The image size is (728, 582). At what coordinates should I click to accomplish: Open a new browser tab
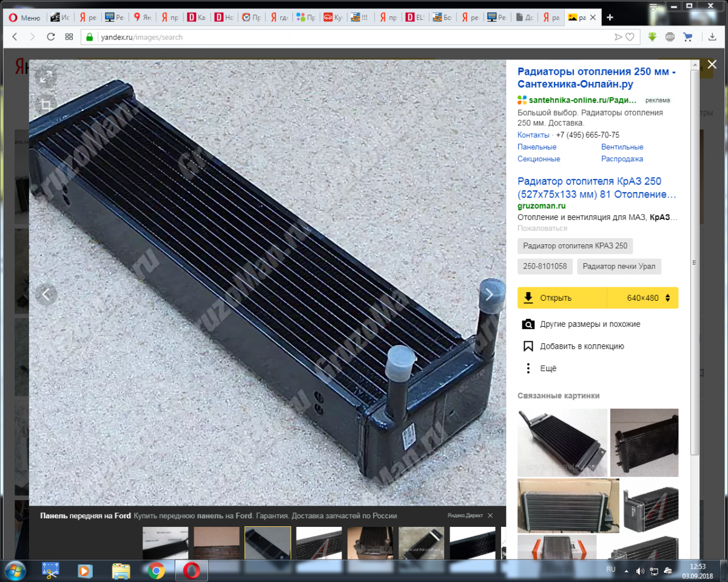coord(610,18)
